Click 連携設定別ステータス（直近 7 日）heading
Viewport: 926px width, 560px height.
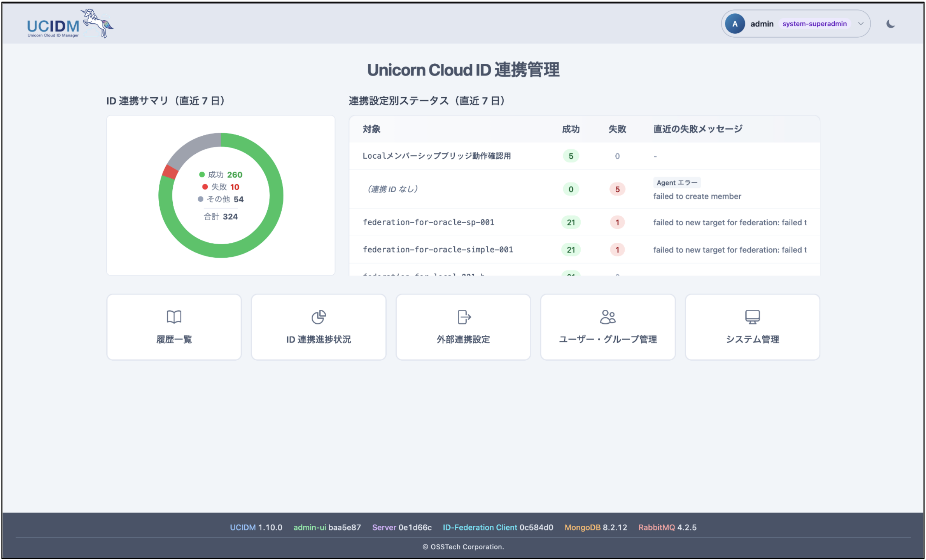tap(427, 101)
